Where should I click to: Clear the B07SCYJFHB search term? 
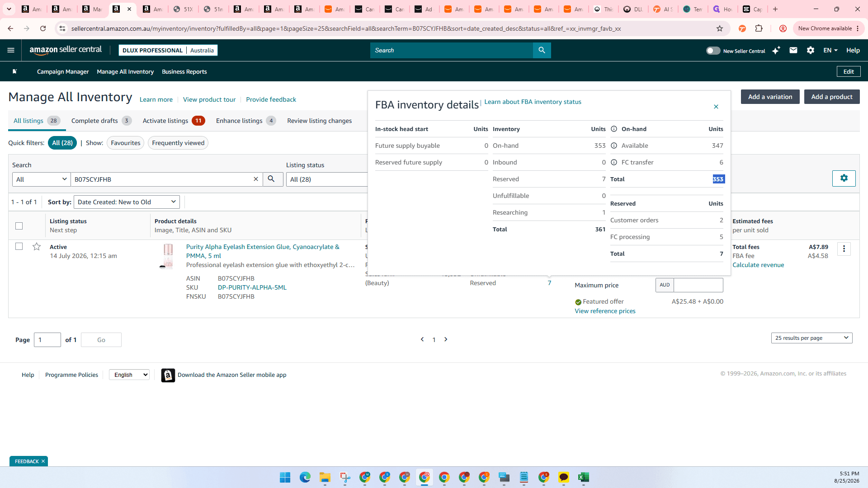tap(255, 179)
